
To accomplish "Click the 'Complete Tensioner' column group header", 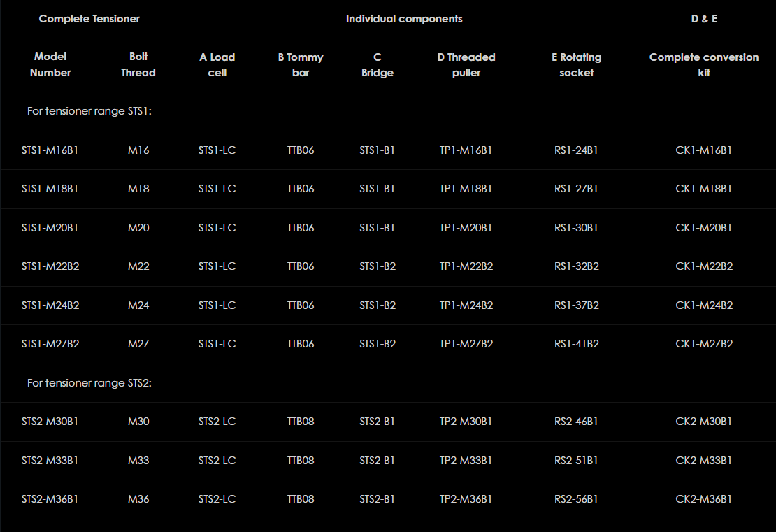I will [x=89, y=19].
